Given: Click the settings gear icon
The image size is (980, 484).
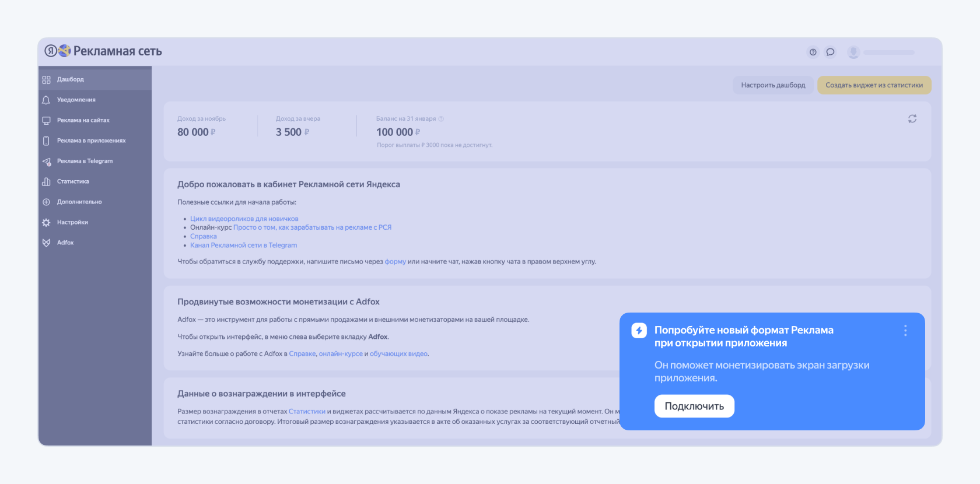Looking at the screenshot, I should (46, 222).
